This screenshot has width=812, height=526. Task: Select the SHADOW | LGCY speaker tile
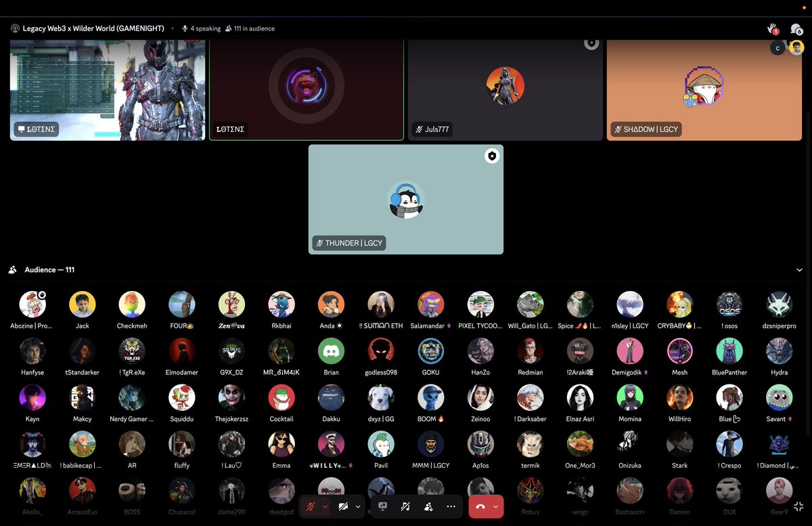point(704,89)
